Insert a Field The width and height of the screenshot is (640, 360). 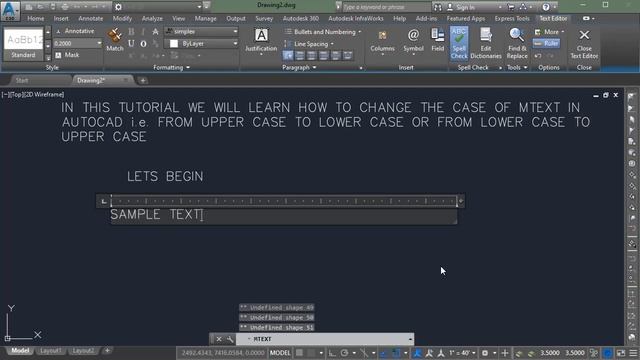coord(438,40)
